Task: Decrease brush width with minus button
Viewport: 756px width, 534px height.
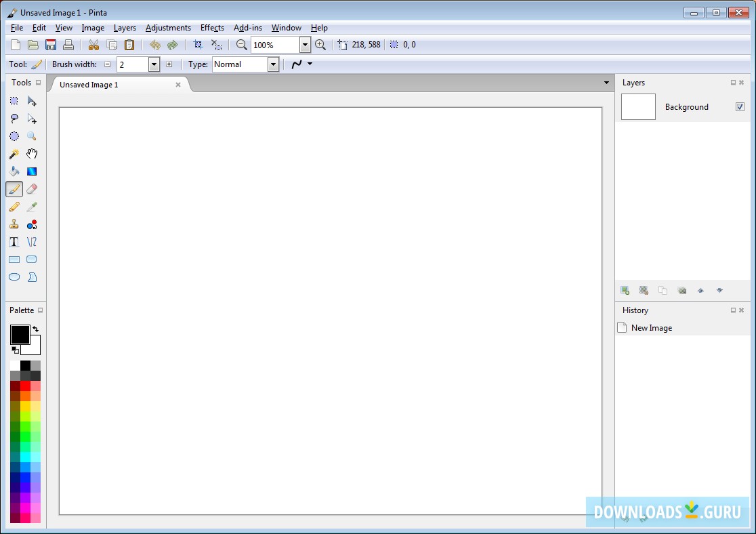Action: (x=108, y=64)
